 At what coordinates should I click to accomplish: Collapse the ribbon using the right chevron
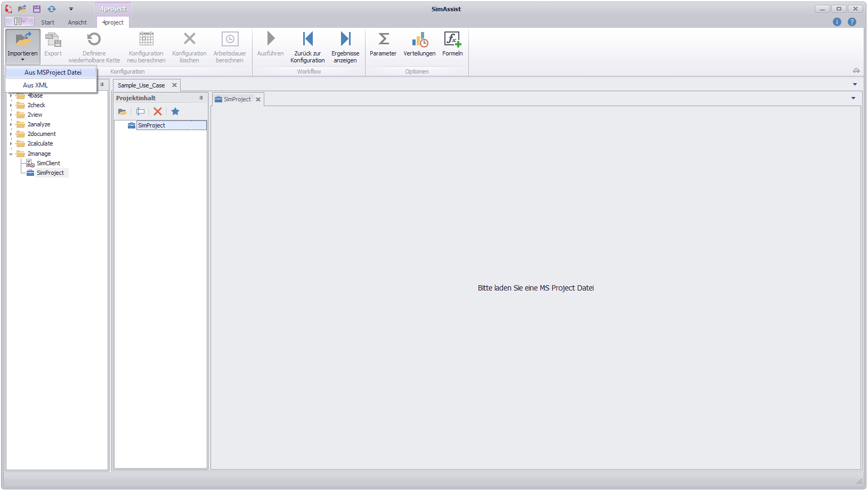tap(856, 70)
